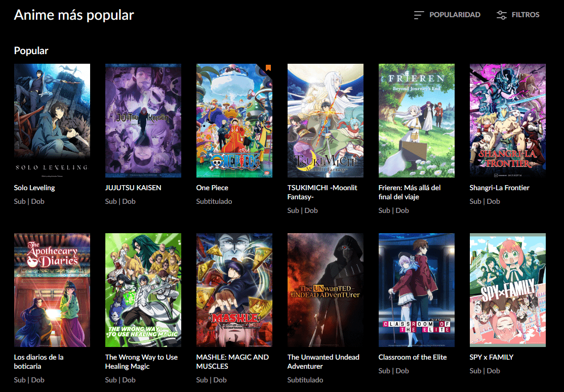This screenshot has height=392, width=564.
Task: Open the Popularidad sort menu
Action: click(x=447, y=15)
